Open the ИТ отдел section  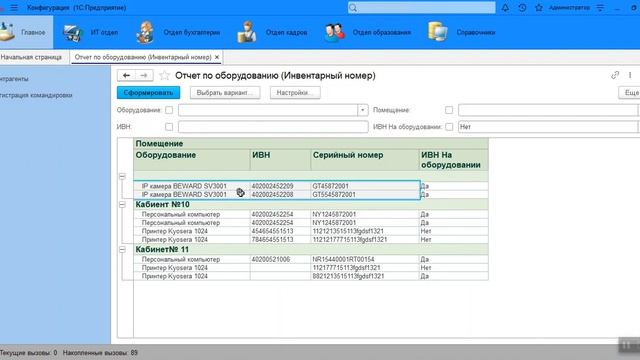click(104, 32)
